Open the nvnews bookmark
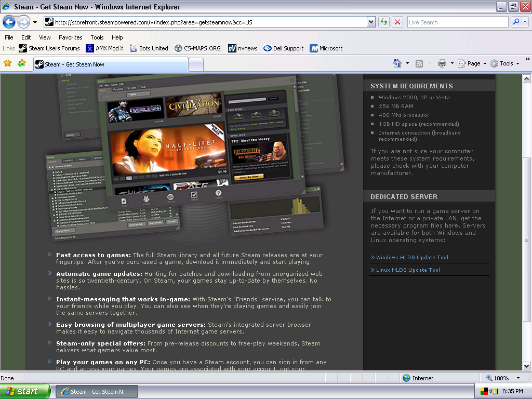The image size is (532, 399). tap(243, 48)
